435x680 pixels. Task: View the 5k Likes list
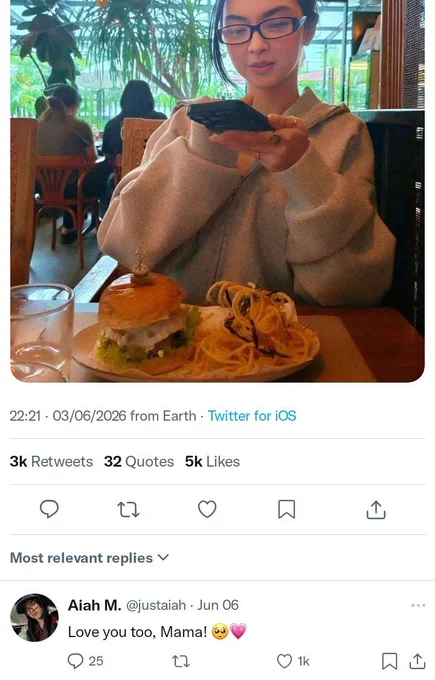(x=212, y=461)
